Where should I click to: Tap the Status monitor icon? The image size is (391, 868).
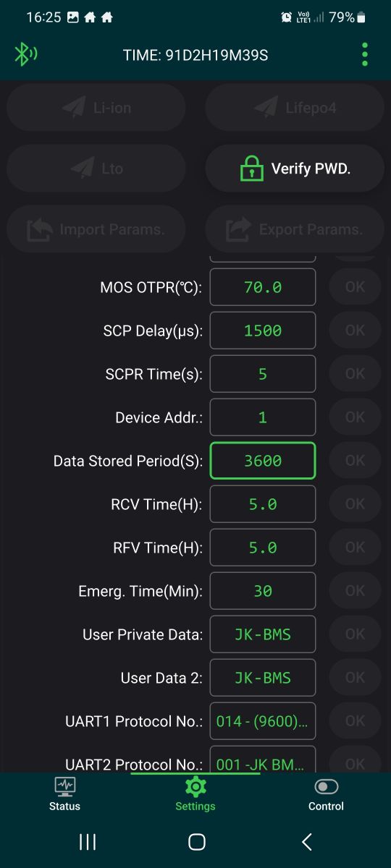(64, 786)
